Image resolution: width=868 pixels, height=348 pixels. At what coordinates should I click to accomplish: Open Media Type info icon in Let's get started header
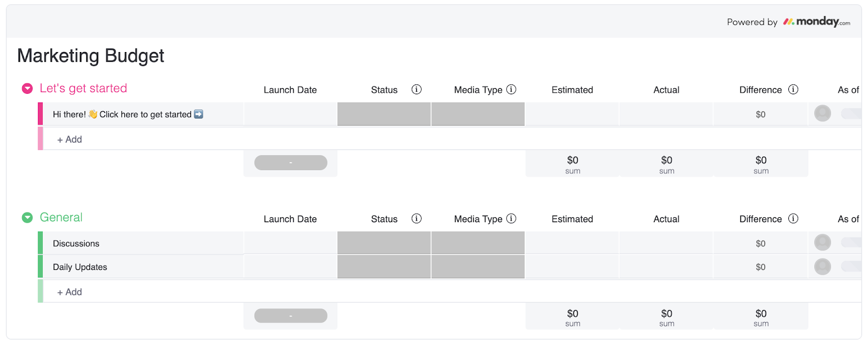point(511,89)
